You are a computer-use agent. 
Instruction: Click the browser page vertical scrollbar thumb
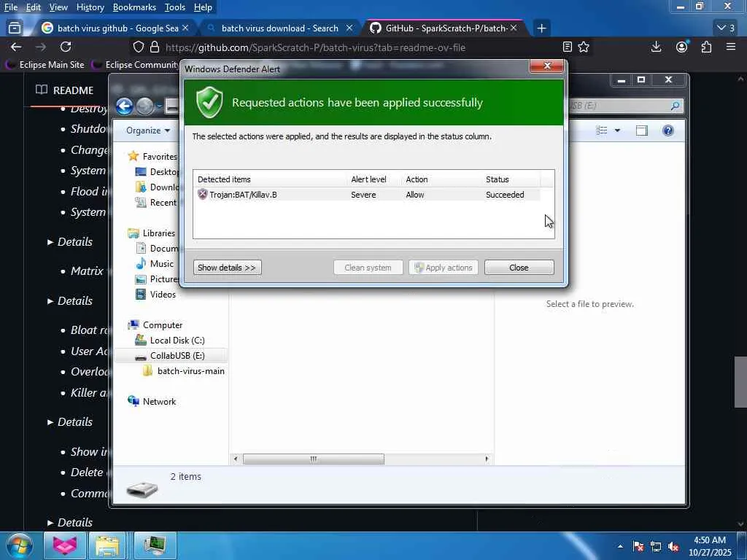(740, 382)
